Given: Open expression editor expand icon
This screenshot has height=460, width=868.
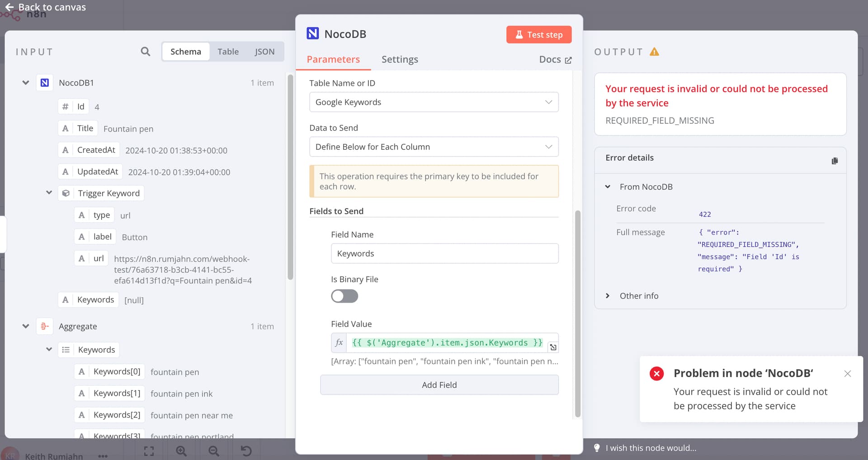Looking at the screenshot, I should (x=553, y=347).
